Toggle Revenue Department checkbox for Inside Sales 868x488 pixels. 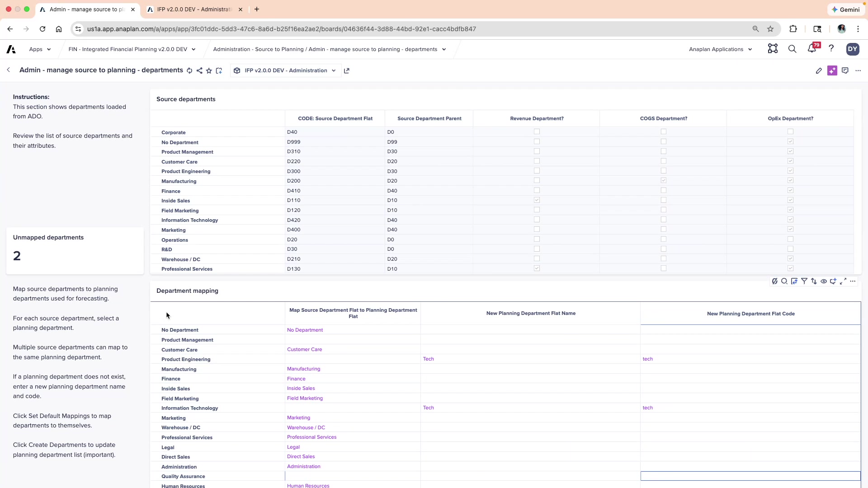537,200
